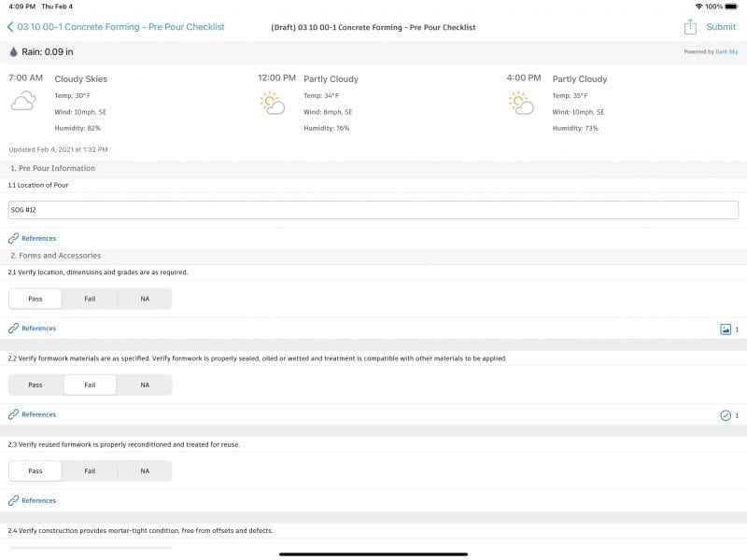Tap the Temp: 34°F value

pos(321,96)
